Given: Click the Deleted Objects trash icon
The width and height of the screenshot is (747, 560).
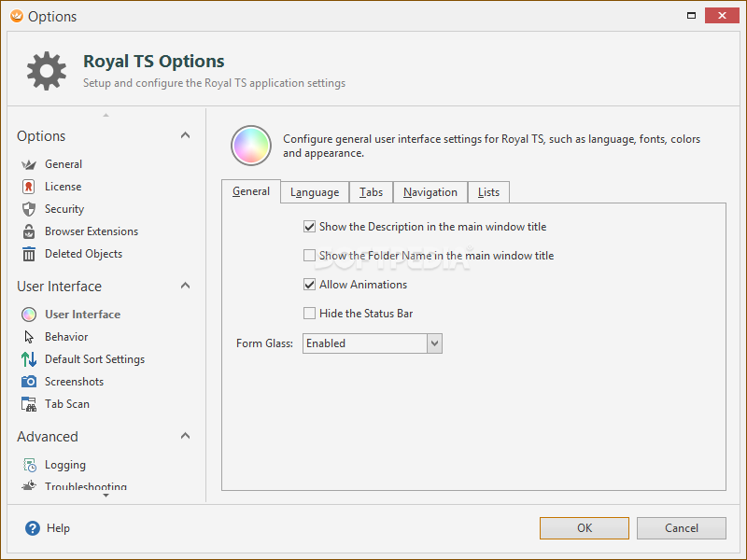Looking at the screenshot, I should [29, 254].
